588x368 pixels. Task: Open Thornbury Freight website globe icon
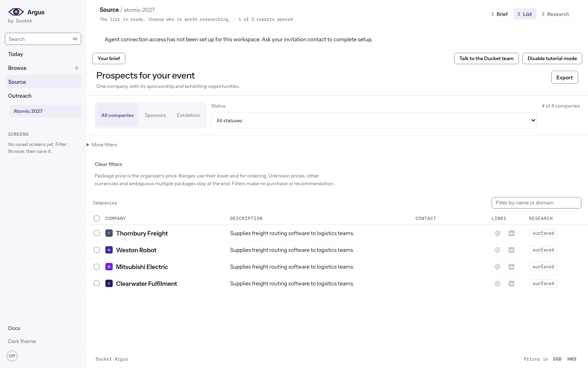point(497,233)
